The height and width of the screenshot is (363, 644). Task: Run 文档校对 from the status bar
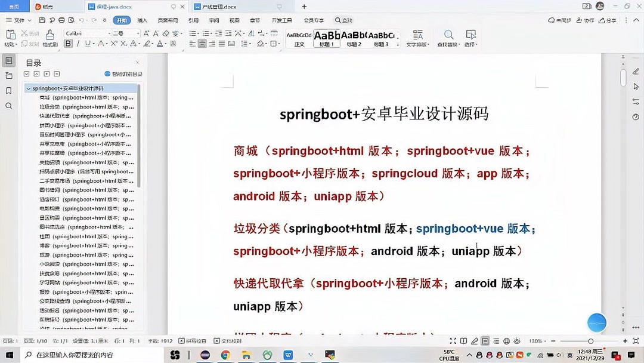click(233, 340)
